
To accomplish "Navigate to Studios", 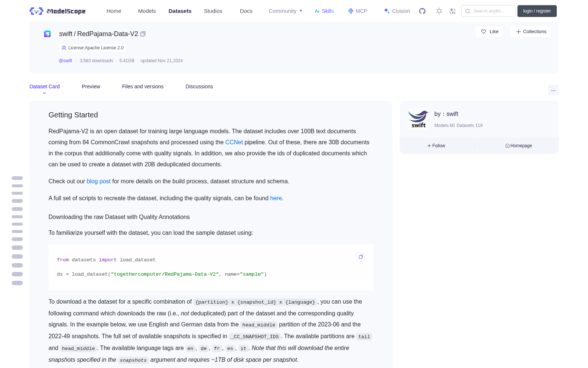I will (x=213, y=11).
